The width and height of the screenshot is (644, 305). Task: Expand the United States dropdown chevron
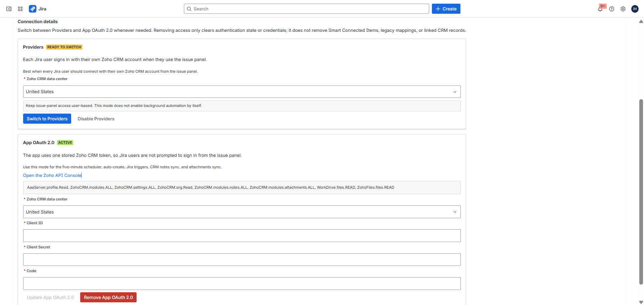455,91
